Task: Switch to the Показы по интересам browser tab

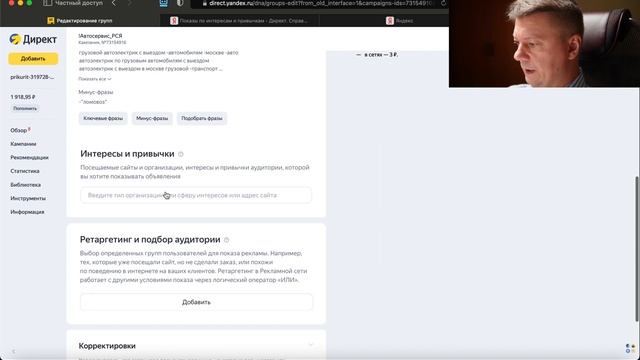Action: coord(239,20)
